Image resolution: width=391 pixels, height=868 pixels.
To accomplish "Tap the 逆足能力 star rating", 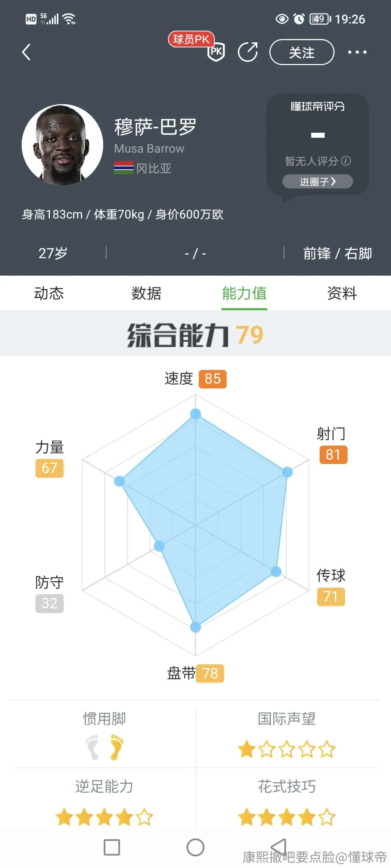I will pos(104,817).
